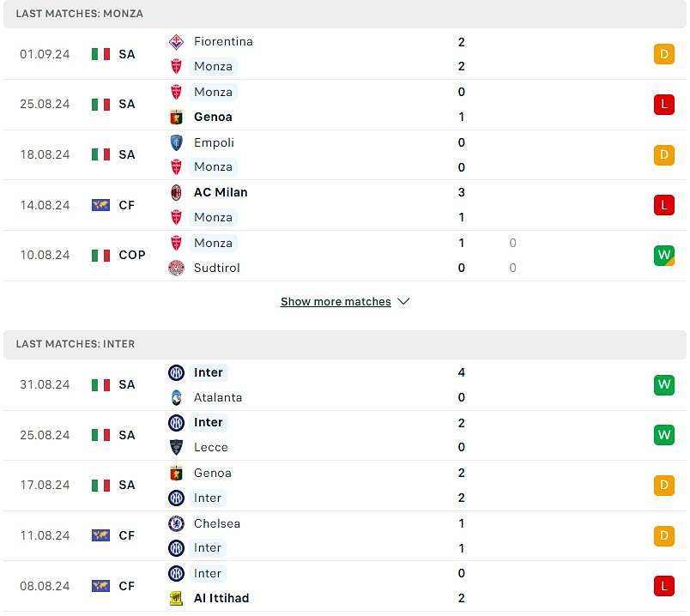Click the Chelsea club crest icon
690x616 pixels.
176,523
